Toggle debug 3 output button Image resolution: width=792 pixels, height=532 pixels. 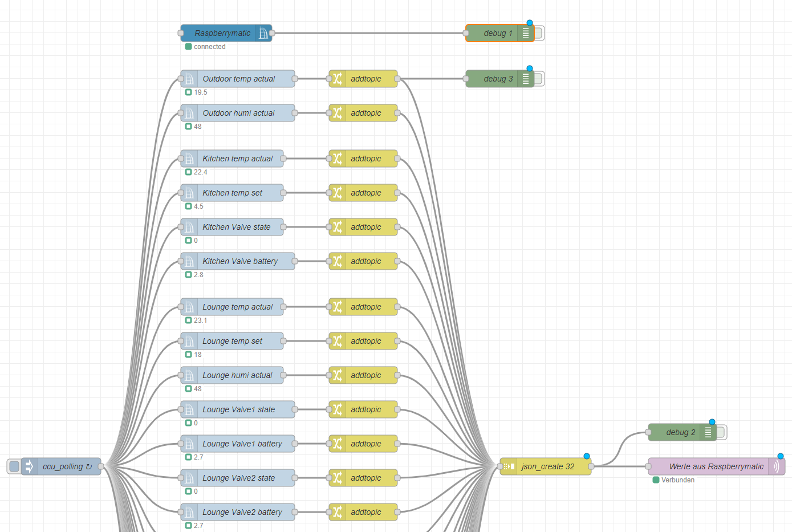[539, 79]
